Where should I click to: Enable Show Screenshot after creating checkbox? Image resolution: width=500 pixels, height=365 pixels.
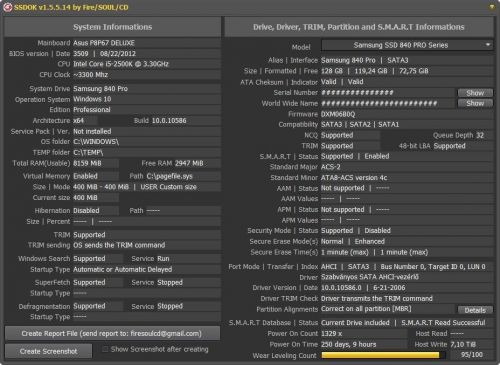tap(105, 349)
